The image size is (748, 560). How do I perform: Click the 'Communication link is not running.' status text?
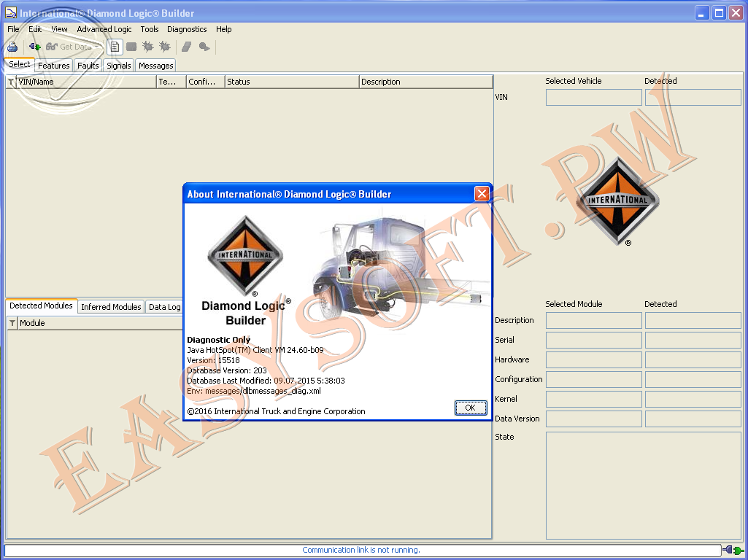point(361,550)
